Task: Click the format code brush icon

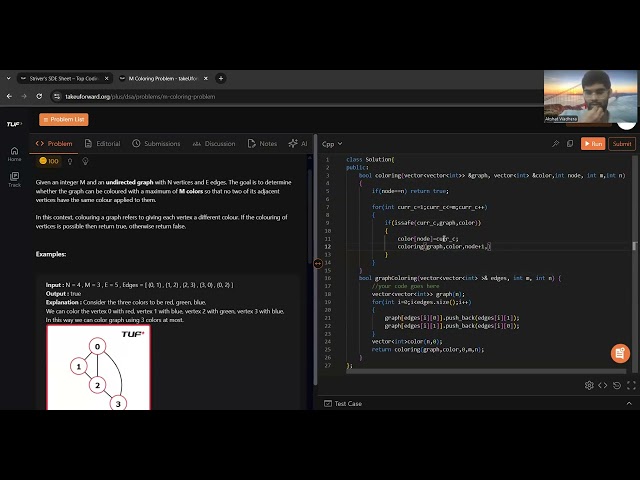Action: (x=555, y=144)
